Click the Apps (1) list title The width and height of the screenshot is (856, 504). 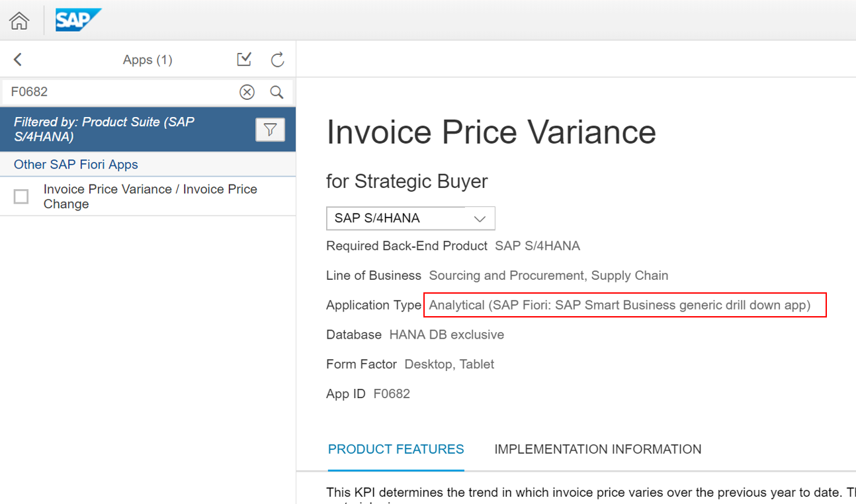click(148, 60)
